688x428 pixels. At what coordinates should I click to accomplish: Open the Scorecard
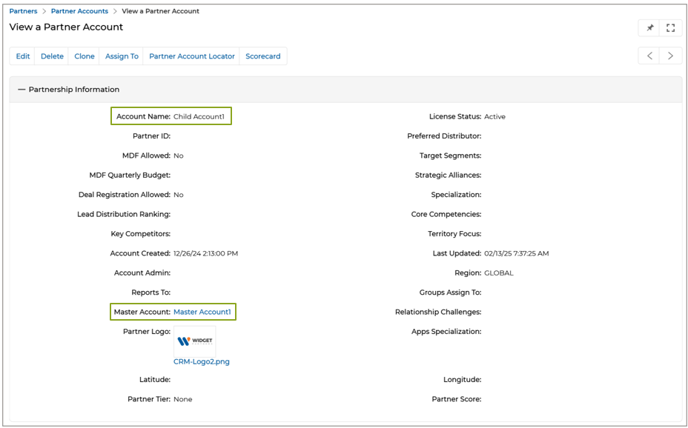(x=263, y=57)
